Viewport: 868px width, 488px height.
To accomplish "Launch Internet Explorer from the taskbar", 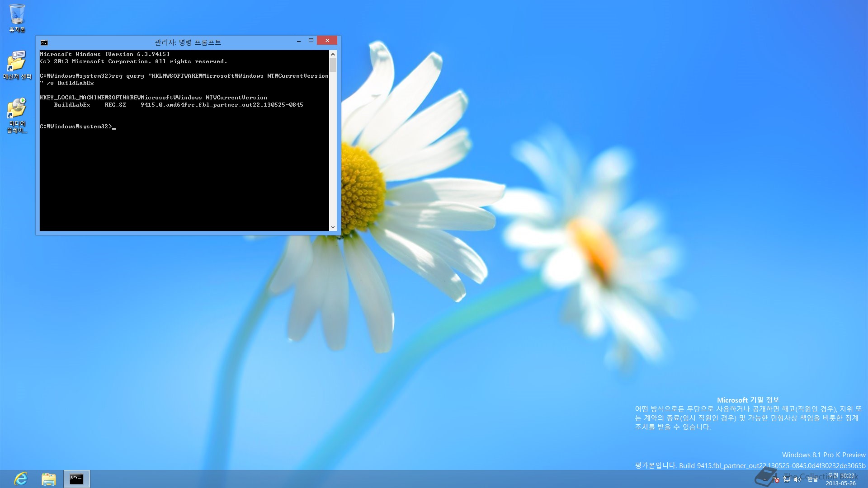I will (x=21, y=479).
